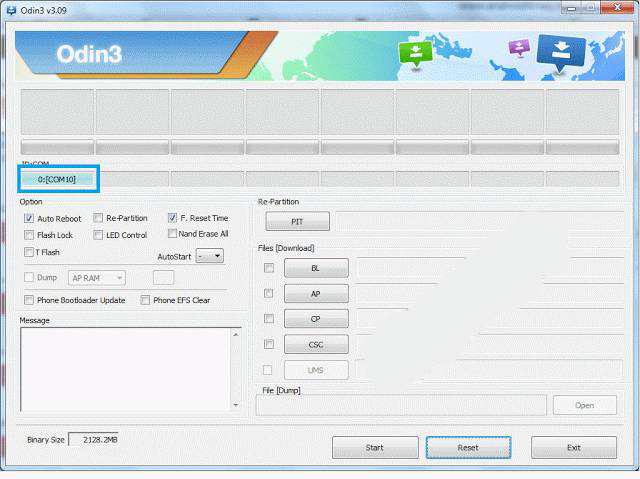Enable the Nand Erase All checkbox
The width and height of the screenshot is (640, 479).
click(172, 233)
